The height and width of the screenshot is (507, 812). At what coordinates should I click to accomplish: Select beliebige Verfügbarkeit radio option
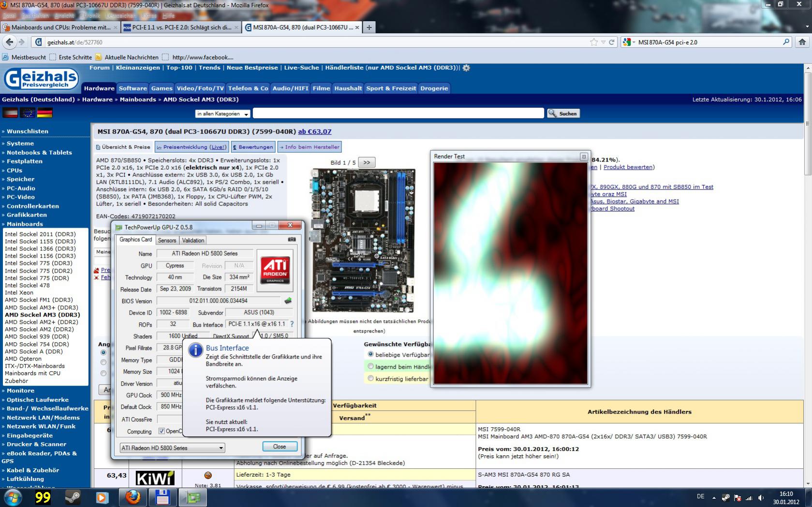(x=370, y=354)
